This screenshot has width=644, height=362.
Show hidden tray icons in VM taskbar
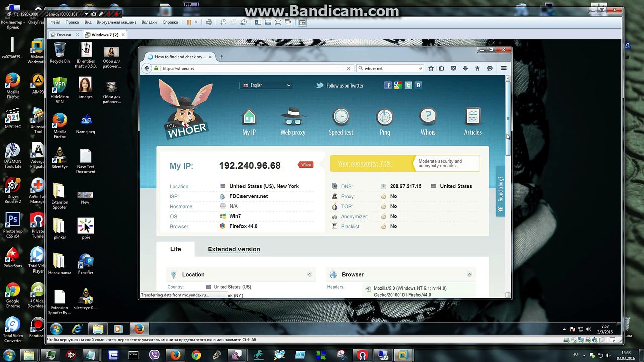click(564, 330)
